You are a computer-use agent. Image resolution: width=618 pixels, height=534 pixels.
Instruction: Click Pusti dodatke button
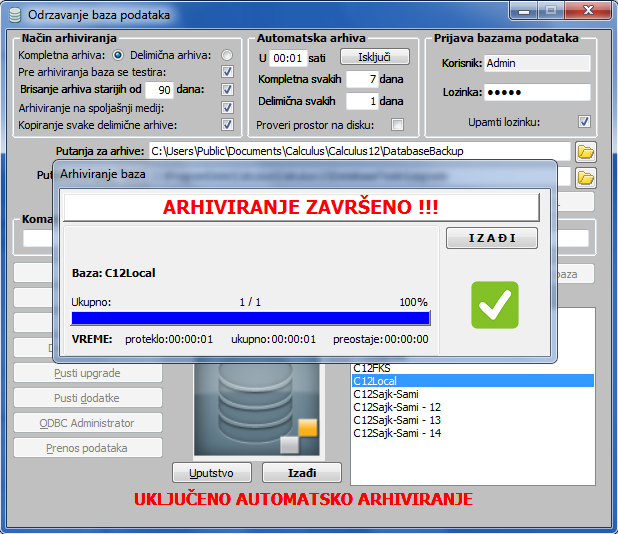pos(87,398)
